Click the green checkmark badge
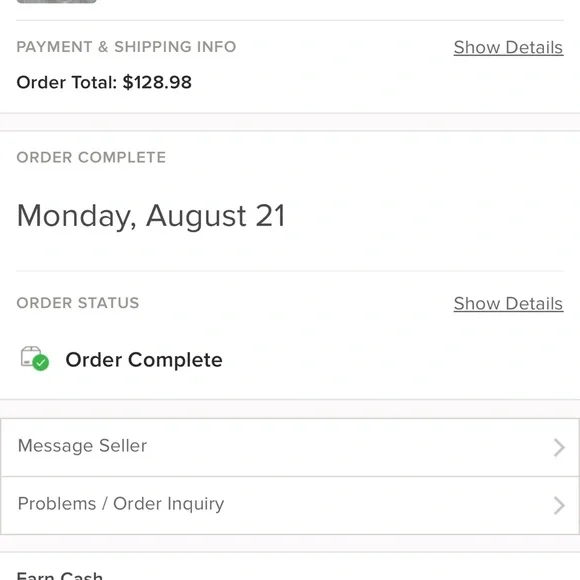The width and height of the screenshot is (580, 580). 41,362
